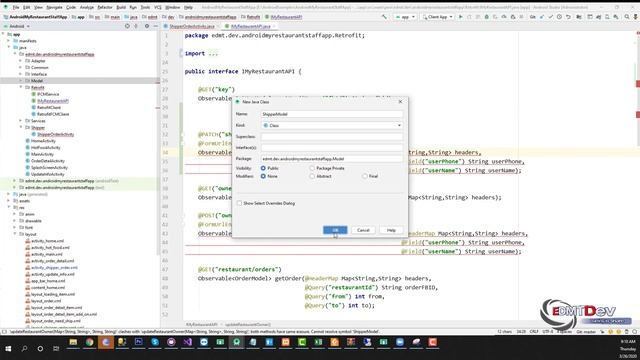Viewport: 640px width, 360px height.
Task: Click the VCS undo/revert arrow icon
Action: pyautogui.click(x=568, y=17)
